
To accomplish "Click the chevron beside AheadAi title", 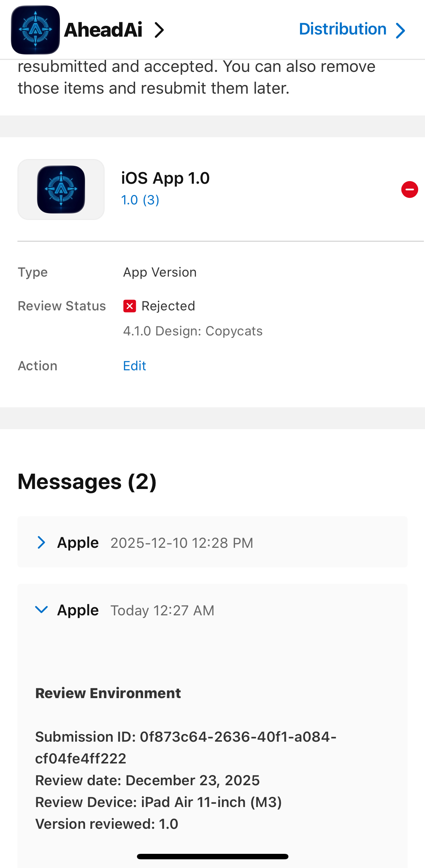I will click(x=159, y=30).
